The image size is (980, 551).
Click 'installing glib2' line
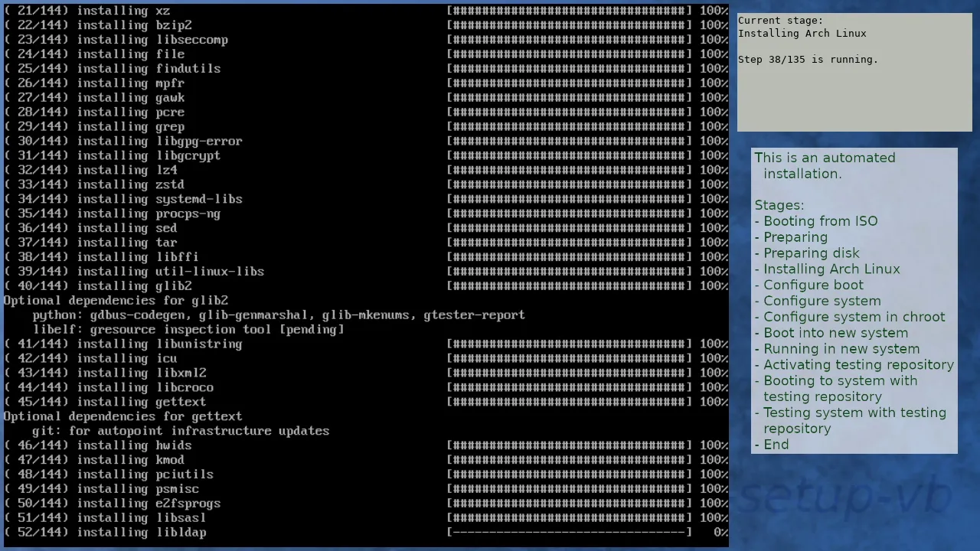366,286
